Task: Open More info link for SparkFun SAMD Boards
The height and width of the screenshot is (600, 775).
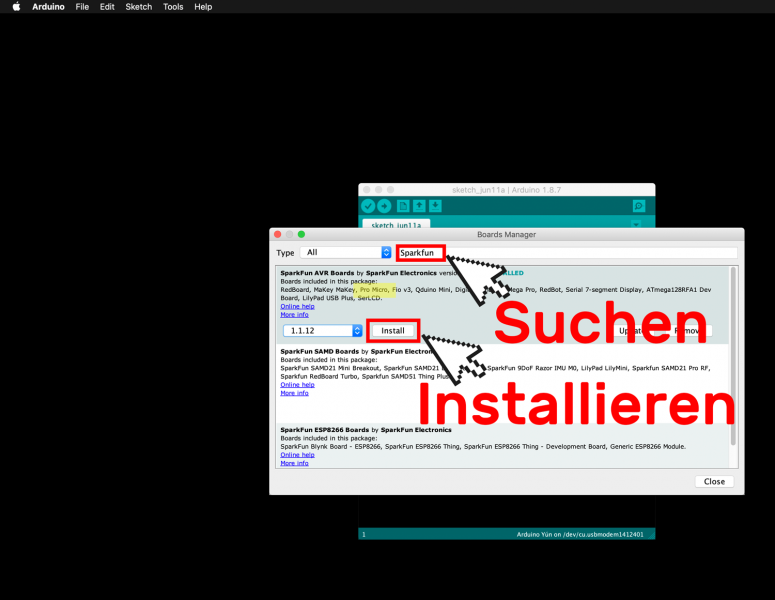Action: tap(294, 393)
